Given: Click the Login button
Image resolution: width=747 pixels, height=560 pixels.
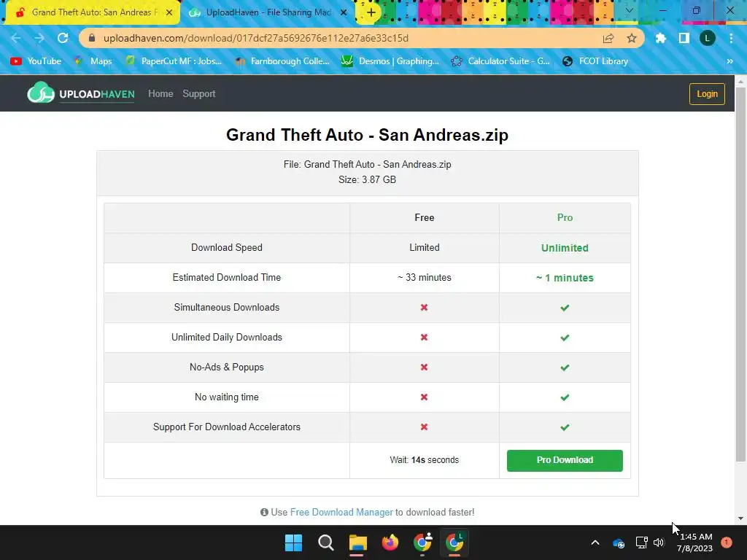Looking at the screenshot, I should [x=707, y=94].
